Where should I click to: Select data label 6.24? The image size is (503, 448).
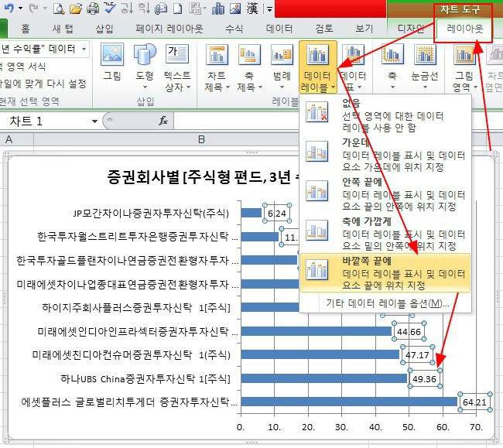(277, 214)
